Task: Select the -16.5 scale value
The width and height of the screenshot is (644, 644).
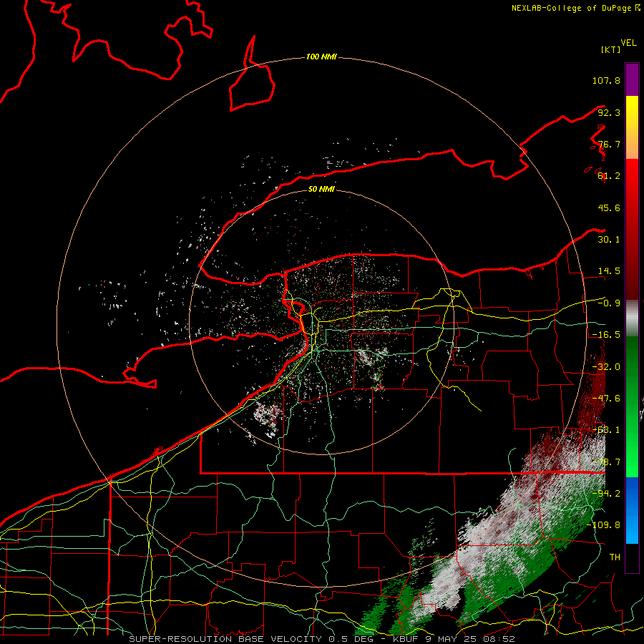Action: (606, 335)
